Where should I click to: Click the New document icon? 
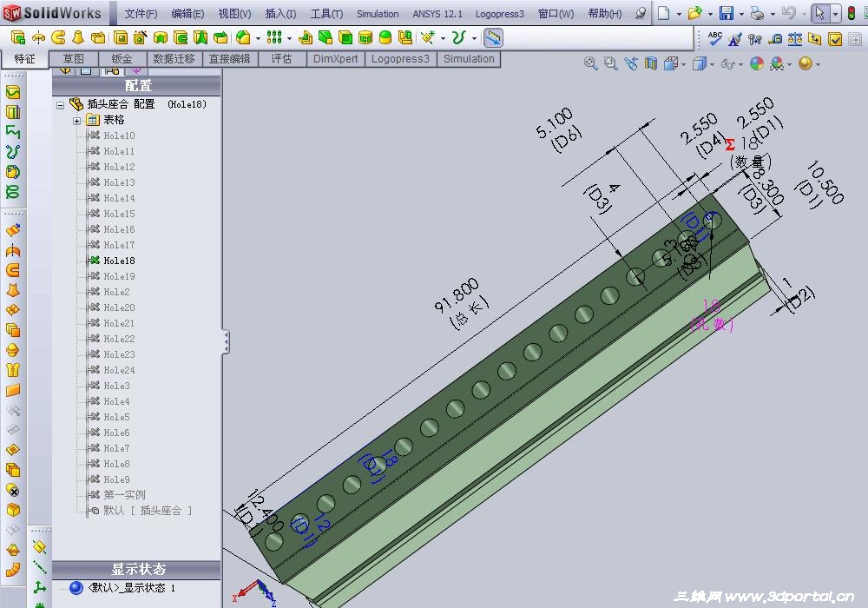663,13
